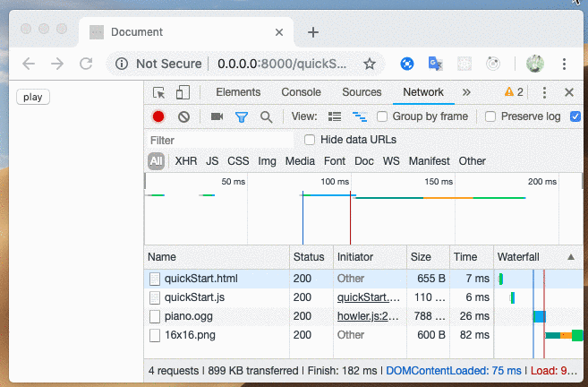
Task: Check the Hide data URLs option
Action: click(x=310, y=140)
